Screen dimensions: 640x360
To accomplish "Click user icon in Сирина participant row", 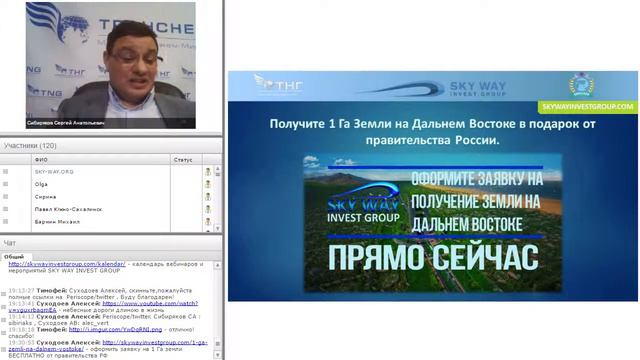I will (x=208, y=197).
